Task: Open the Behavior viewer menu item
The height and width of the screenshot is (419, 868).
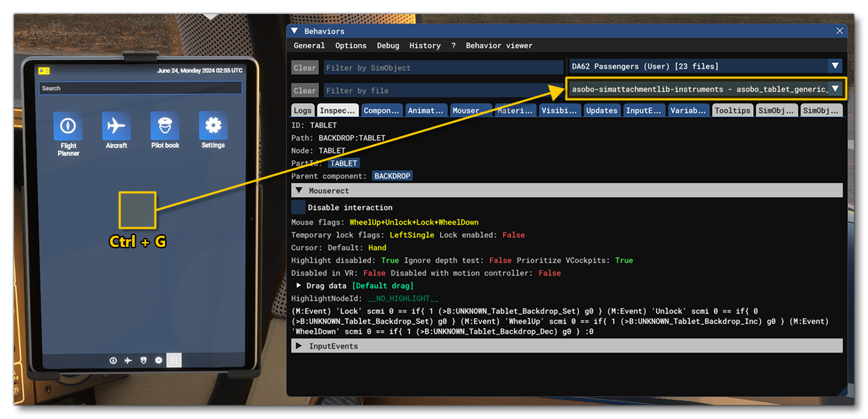Action: [499, 45]
